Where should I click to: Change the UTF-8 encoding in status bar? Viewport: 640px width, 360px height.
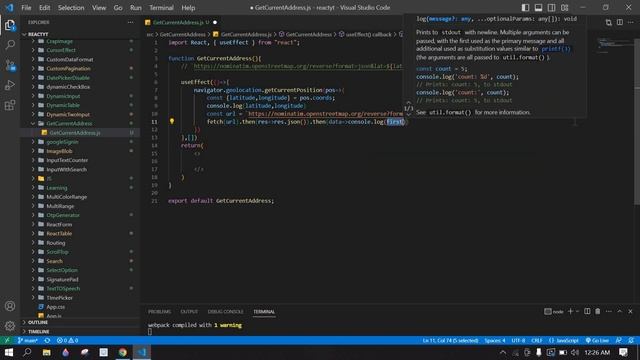pos(518,340)
